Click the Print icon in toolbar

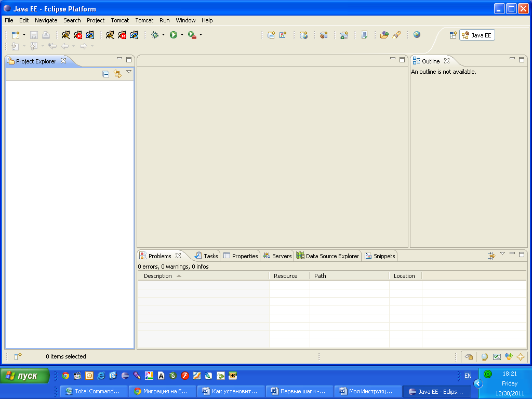pyautogui.click(x=46, y=35)
